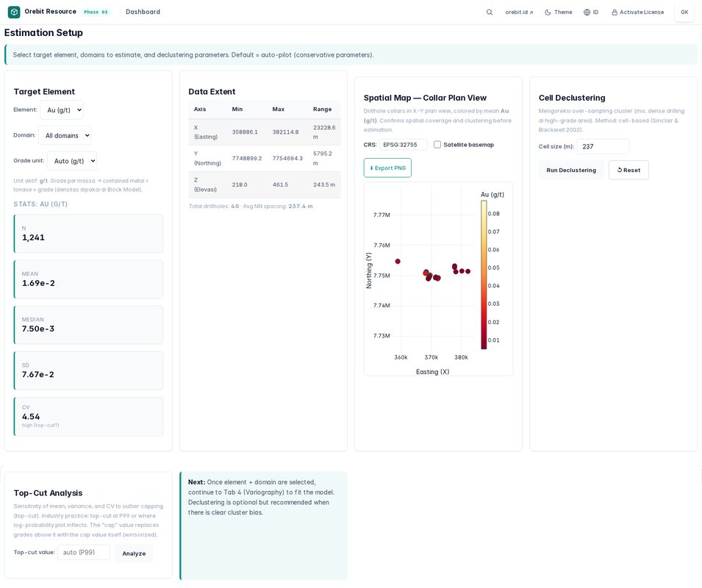702x588 pixels.
Task: Click the CRS EPSG:32755 input field
Action: (x=404, y=145)
